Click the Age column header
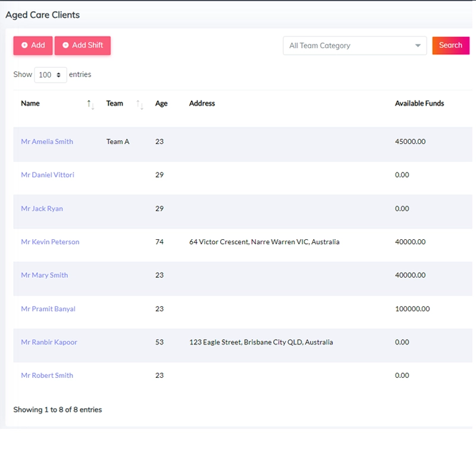 pos(161,104)
